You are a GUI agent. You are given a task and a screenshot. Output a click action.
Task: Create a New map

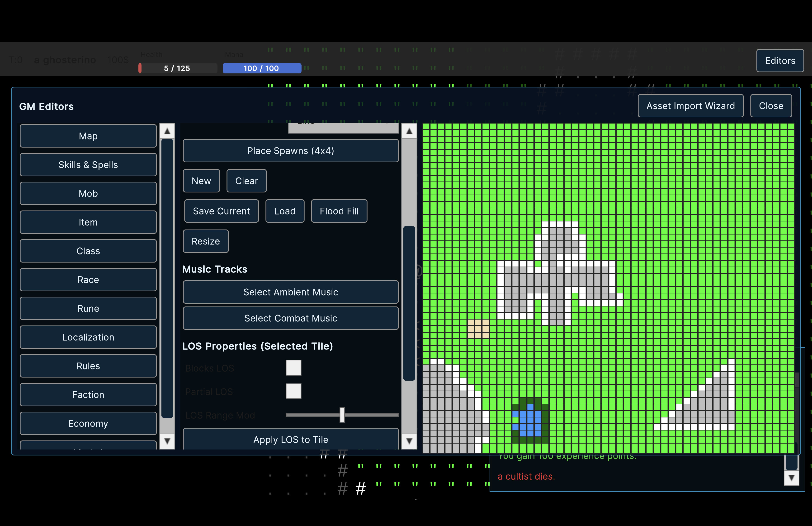[x=201, y=181]
